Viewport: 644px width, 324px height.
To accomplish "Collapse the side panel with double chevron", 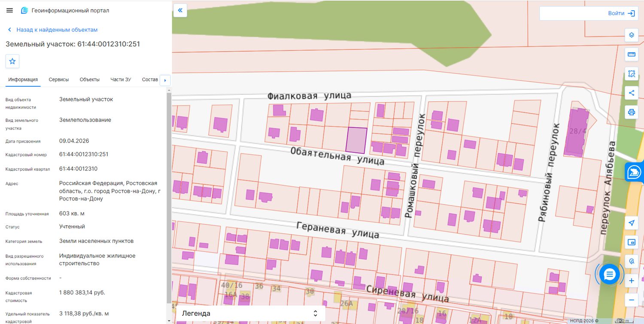I will tap(180, 11).
